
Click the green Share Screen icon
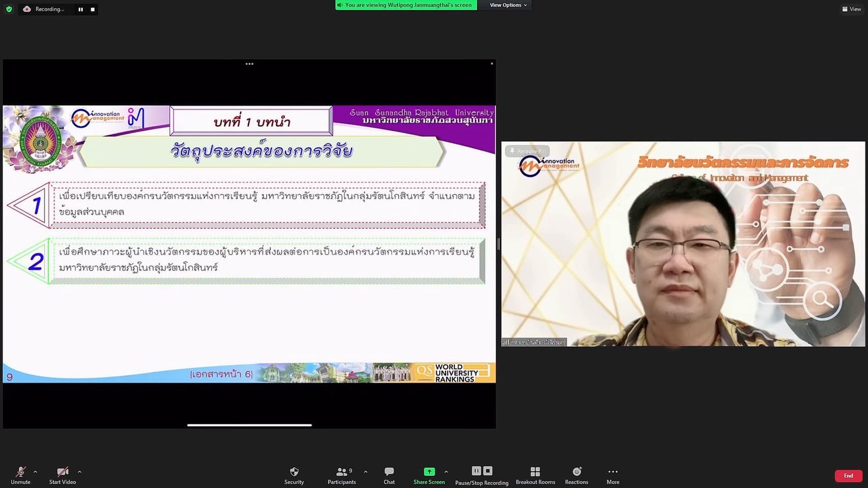pyautogui.click(x=429, y=472)
